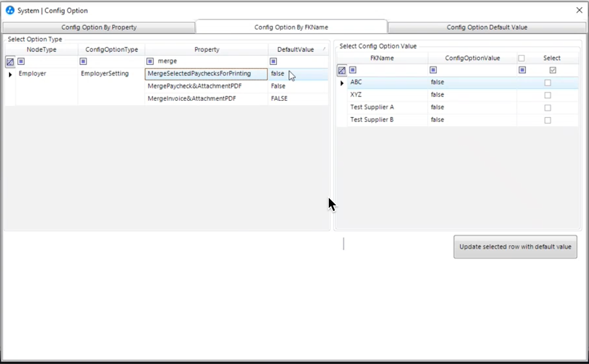Viewport: 589px width, 364px height.
Task: Clear filter icon in Config Option Value grid
Action: (342, 70)
